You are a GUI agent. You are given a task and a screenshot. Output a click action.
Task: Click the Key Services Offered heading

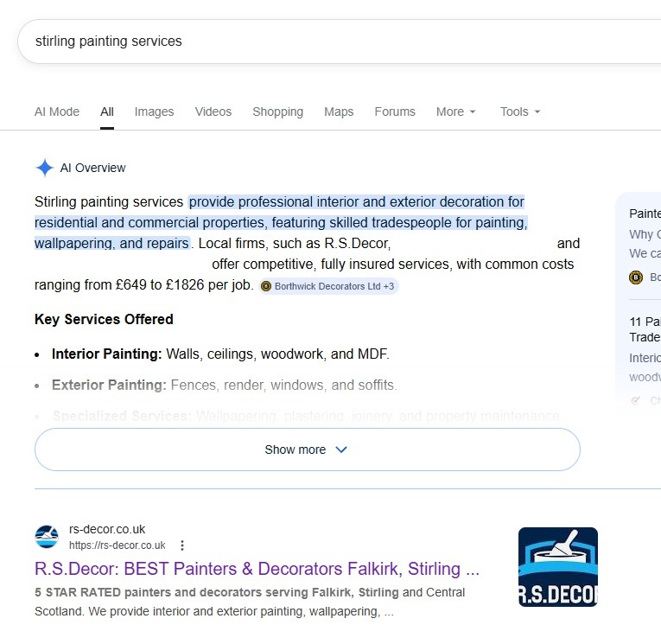(x=104, y=319)
